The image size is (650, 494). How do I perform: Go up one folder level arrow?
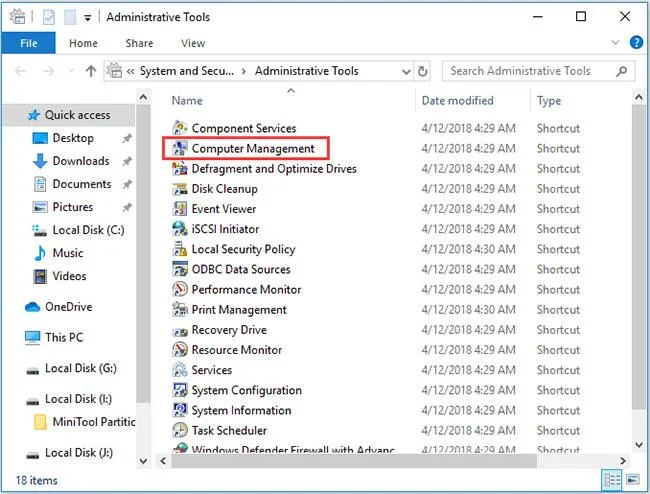91,71
